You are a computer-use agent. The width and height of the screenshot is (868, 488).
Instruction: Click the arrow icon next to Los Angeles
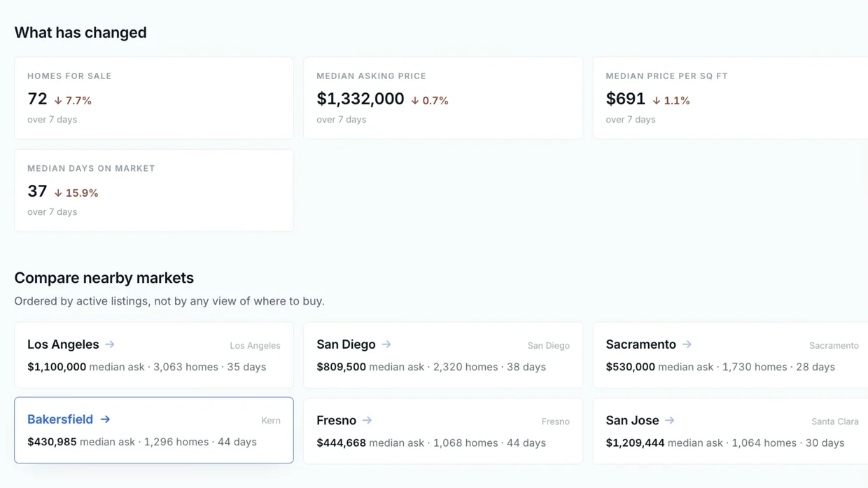[110, 344]
